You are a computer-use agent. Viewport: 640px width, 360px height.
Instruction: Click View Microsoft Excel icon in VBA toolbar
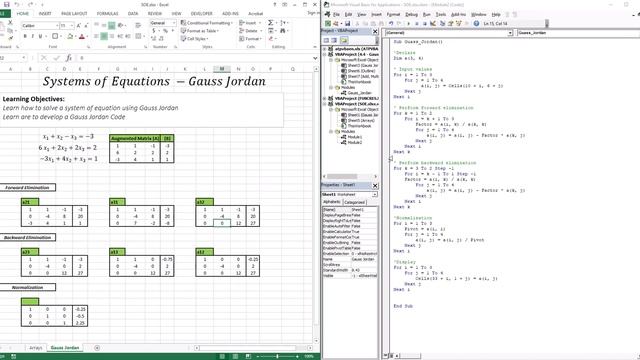coord(328,24)
